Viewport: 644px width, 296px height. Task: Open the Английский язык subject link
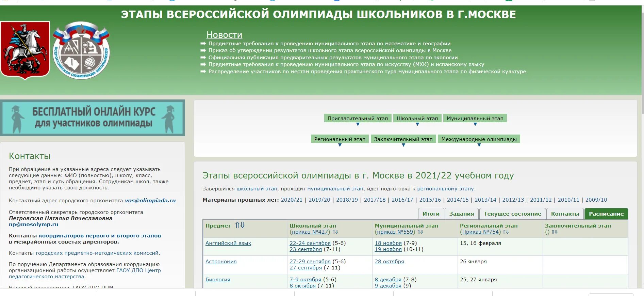[228, 243]
